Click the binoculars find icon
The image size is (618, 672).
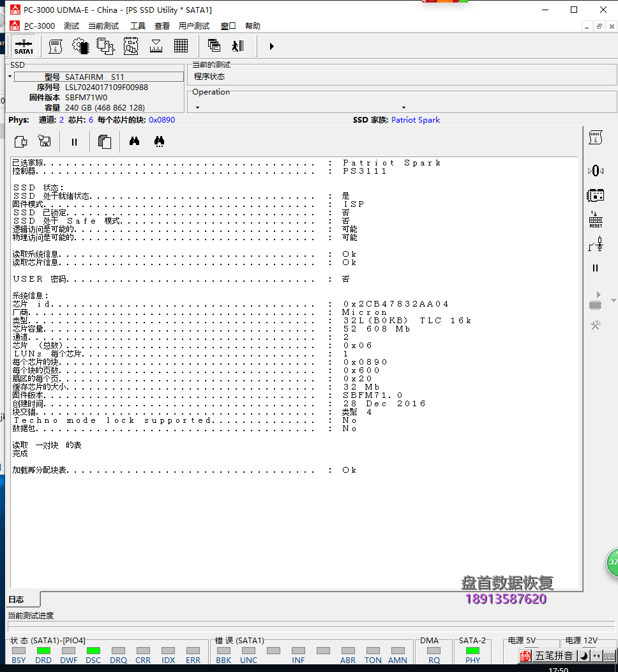[135, 141]
